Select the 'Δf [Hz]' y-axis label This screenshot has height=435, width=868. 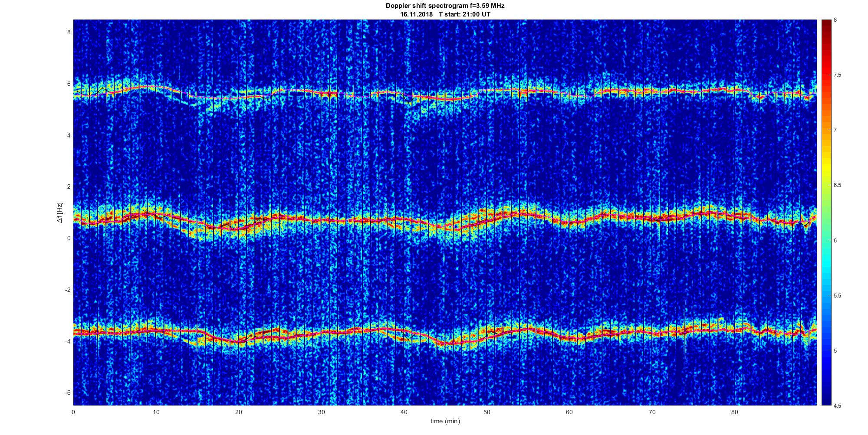tap(60, 213)
